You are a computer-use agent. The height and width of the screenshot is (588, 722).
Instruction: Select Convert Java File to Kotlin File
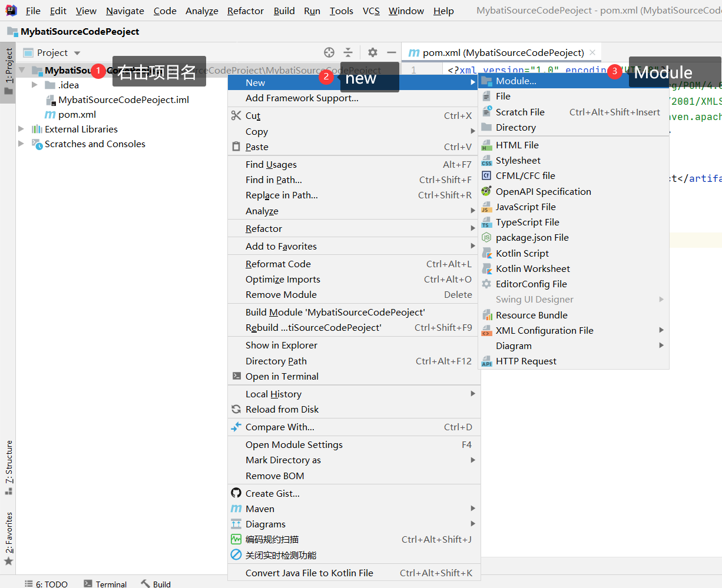click(x=353, y=573)
